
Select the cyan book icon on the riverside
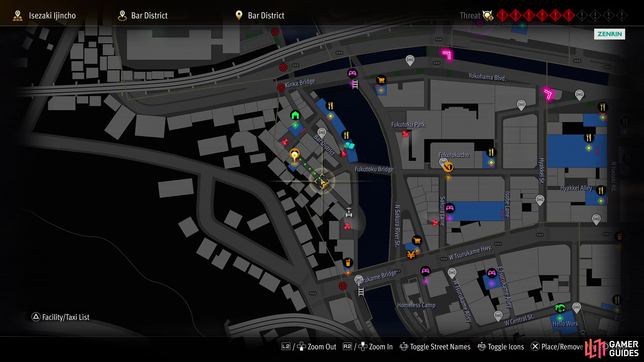click(349, 146)
